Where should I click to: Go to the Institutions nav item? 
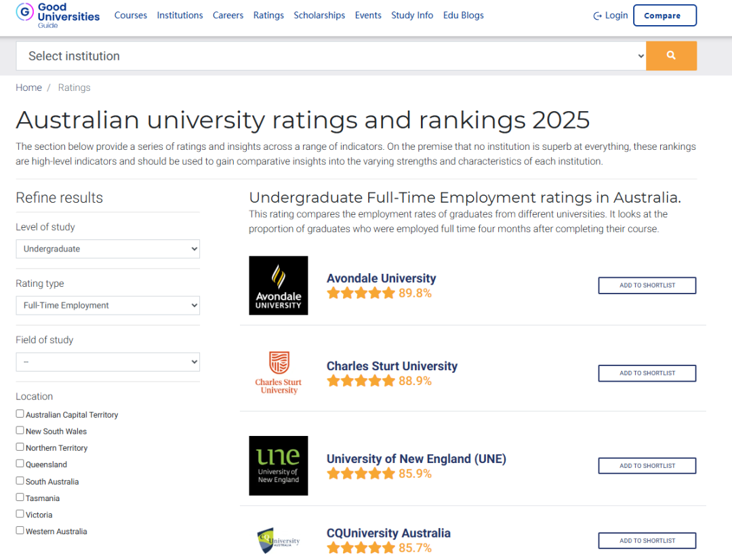(180, 16)
